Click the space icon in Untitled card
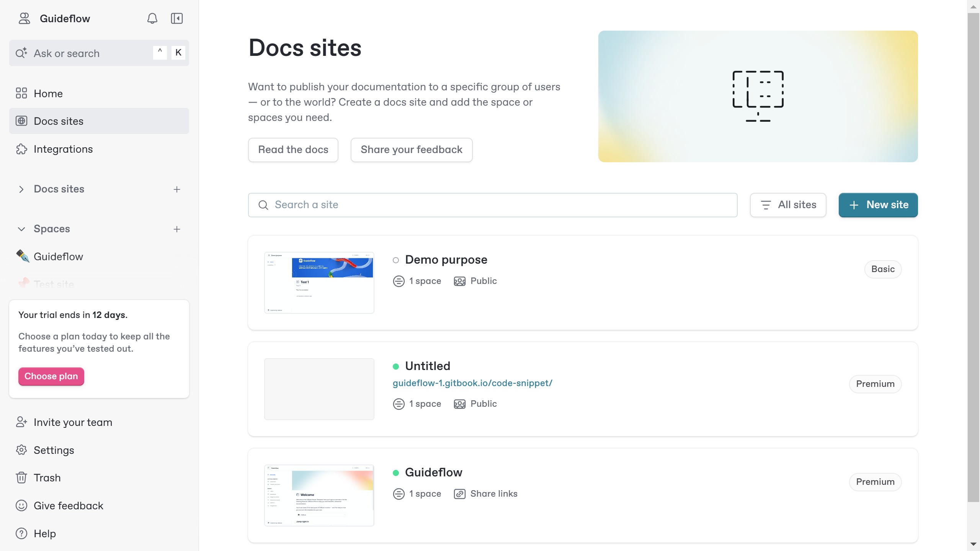The image size is (980, 551). (399, 404)
